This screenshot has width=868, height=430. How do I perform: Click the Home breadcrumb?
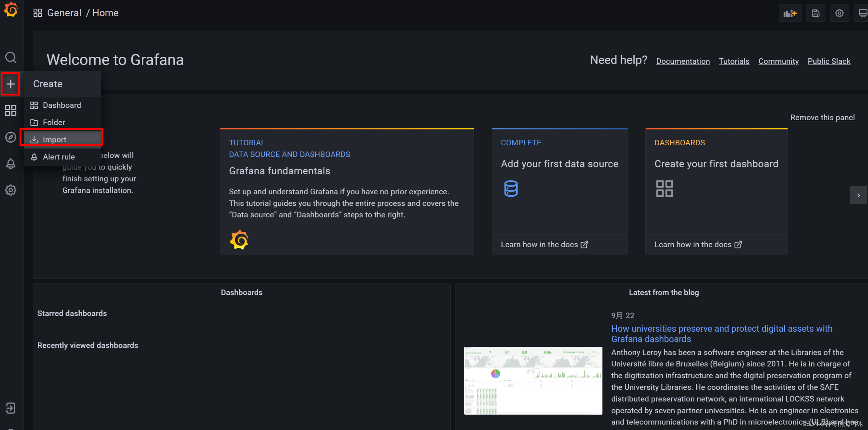106,13
